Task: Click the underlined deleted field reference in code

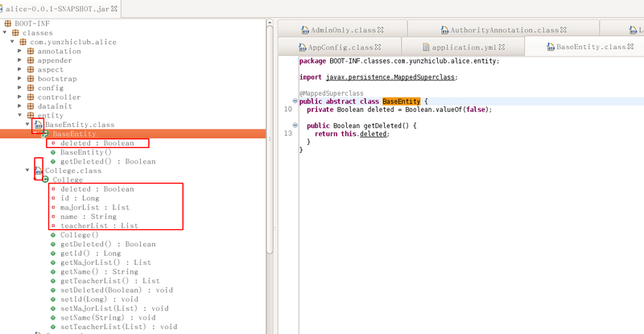Action: pyautogui.click(x=374, y=134)
